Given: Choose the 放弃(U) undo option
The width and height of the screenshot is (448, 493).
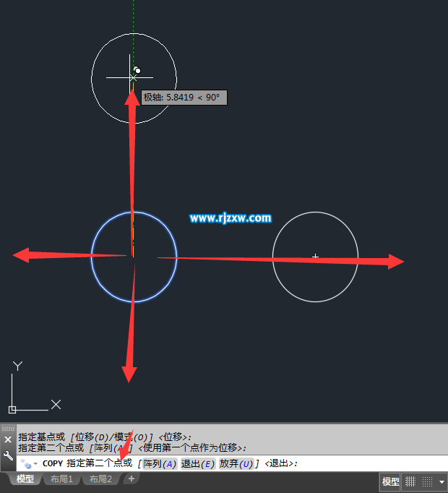Looking at the screenshot, I should coord(236,464).
